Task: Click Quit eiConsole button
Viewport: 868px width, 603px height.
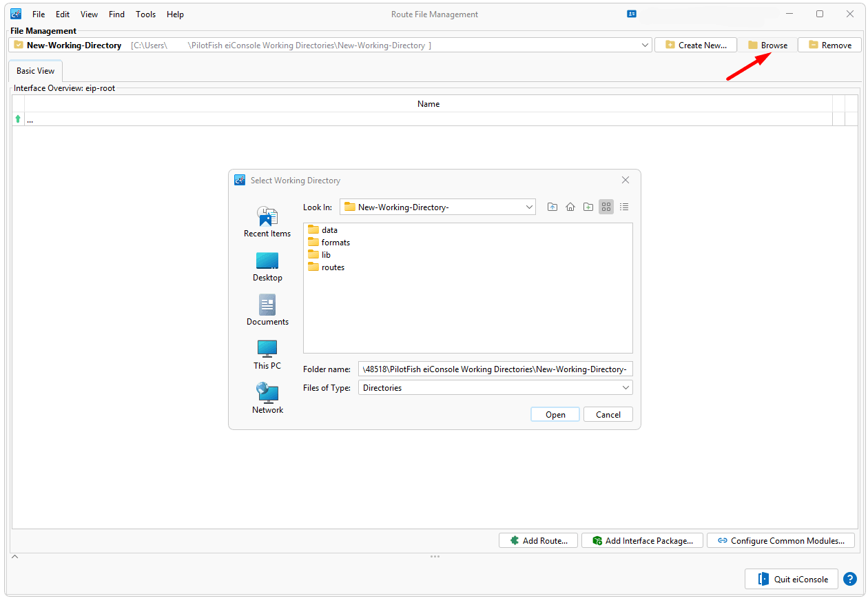Action: (792, 579)
